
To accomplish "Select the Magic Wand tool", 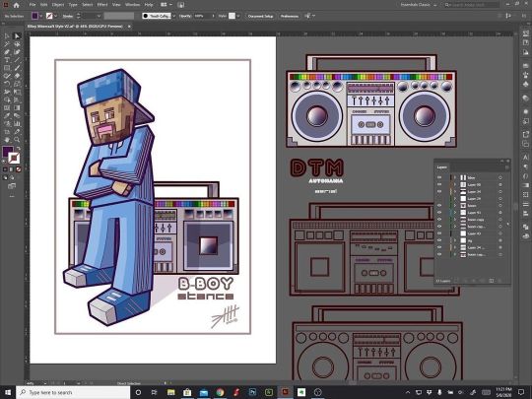I will [7, 44].
